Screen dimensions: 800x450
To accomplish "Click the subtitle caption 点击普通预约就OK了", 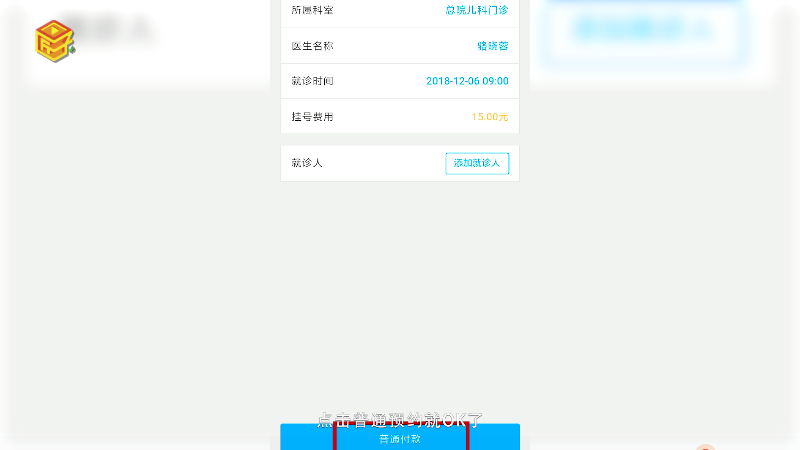I will point(400,420).
